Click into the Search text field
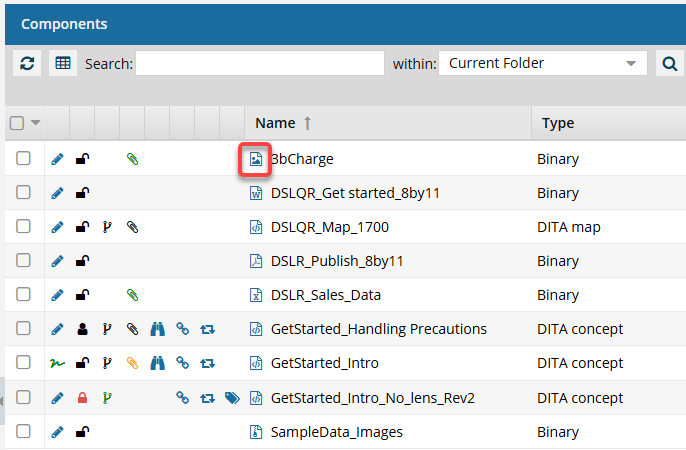This screenshot has height=450, width=686. pos(259,63)
